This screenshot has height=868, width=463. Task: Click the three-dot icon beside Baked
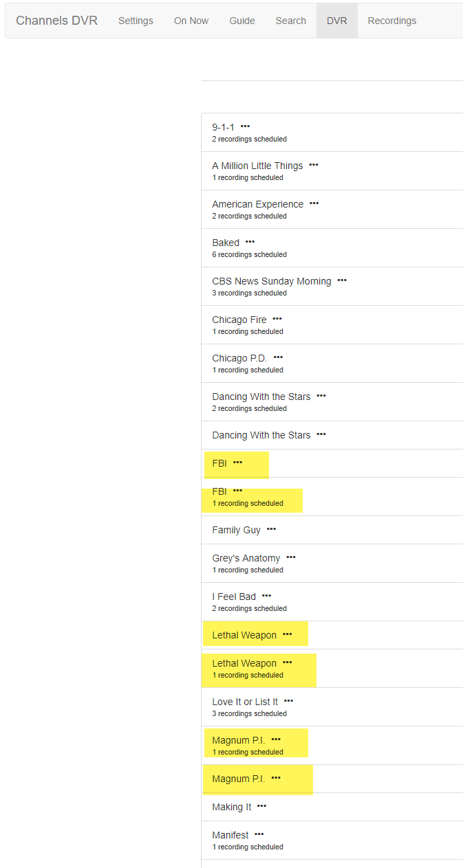tap(250, 242)
